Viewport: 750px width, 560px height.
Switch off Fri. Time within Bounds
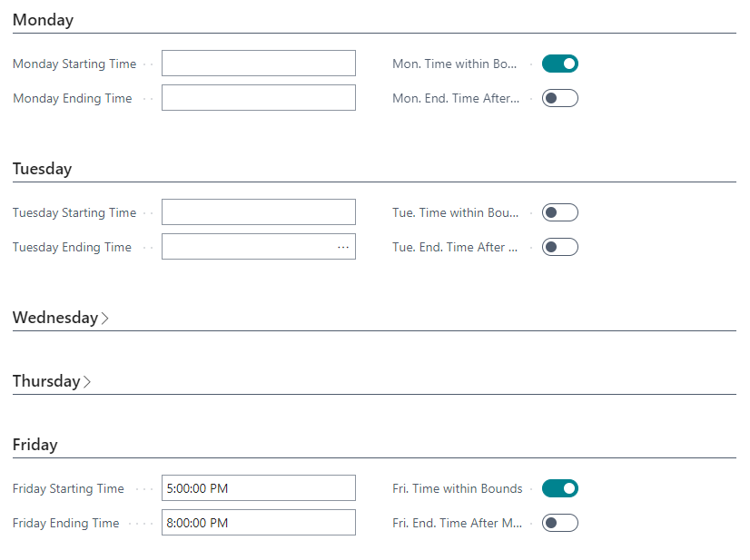[559, 488]
